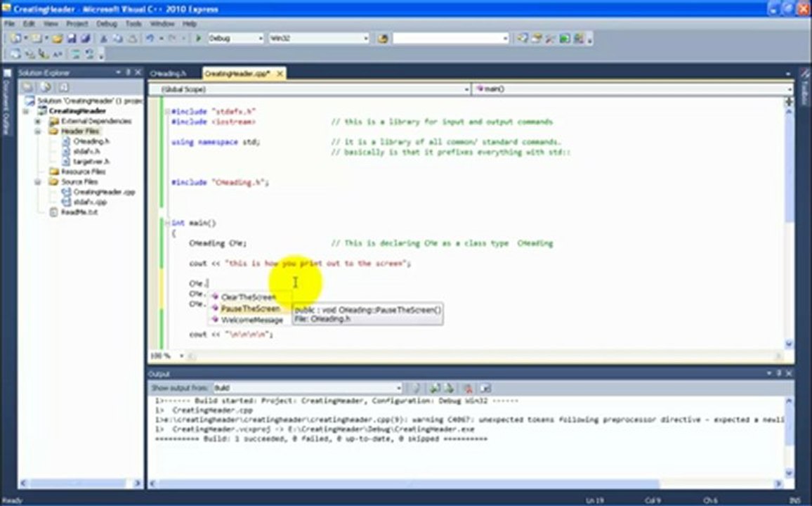Image resolution: width=812 pixels, height=506 pixels.
Task: Collapse the Header Files tree node
Action: pyautogui.click(x=38, y=131)
